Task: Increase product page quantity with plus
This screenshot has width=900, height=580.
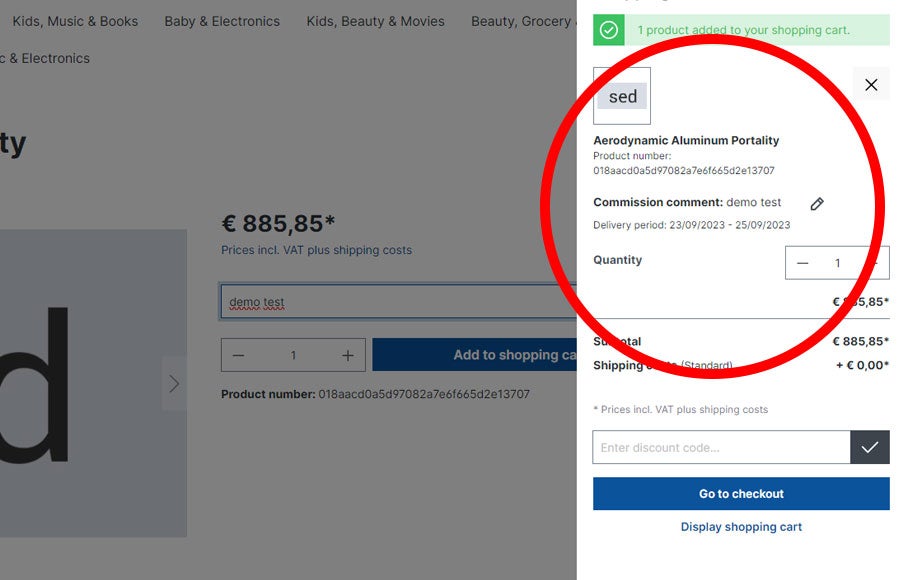Action: pyautogui.click(x=348, y=355)
